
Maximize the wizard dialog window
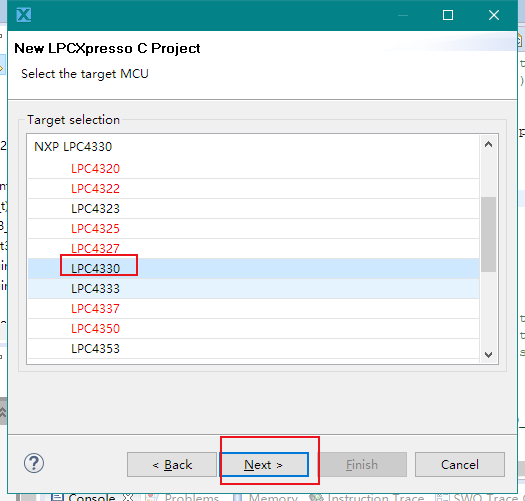448,15
